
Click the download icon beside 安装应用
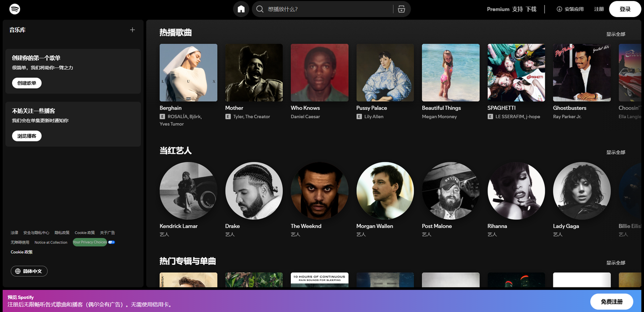pos(559,9)
